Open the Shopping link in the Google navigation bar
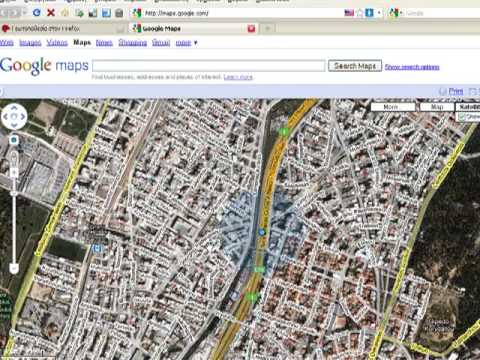The image size is (480, 360). coord(133,43)
